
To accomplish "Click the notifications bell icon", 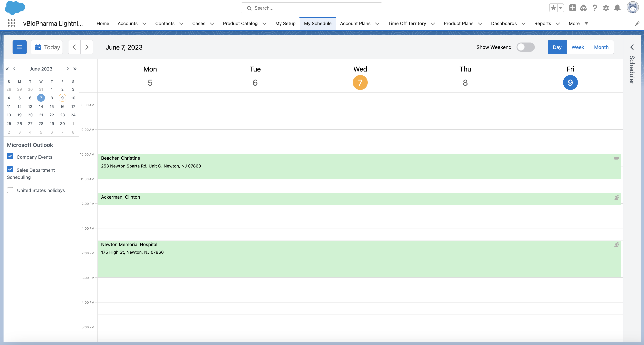I will pyautogui.click(x=617, y=8).
